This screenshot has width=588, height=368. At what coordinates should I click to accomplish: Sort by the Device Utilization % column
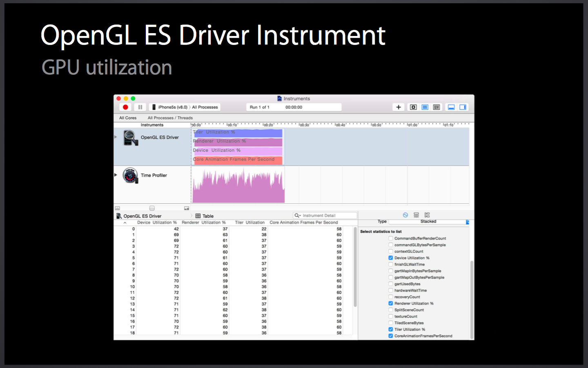[x=157, y=222]
